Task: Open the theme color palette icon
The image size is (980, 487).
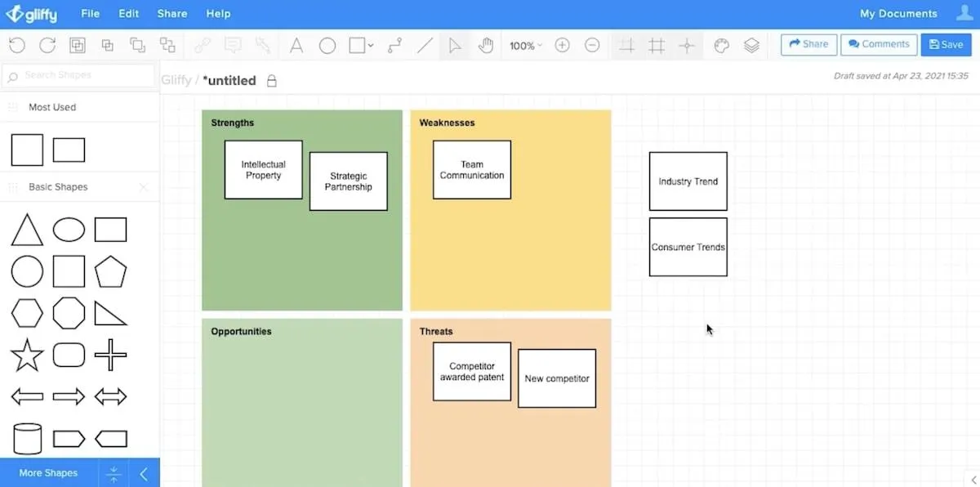Action: [x=721, y=46]
